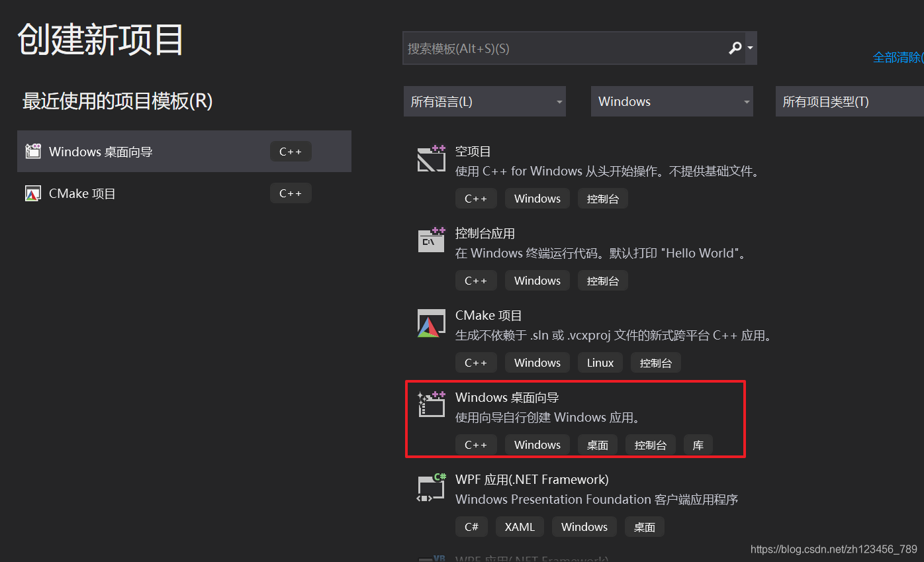Click CMake 项目 description about .sln files
The image size is (924, 562).
click(x=614, y=336)
